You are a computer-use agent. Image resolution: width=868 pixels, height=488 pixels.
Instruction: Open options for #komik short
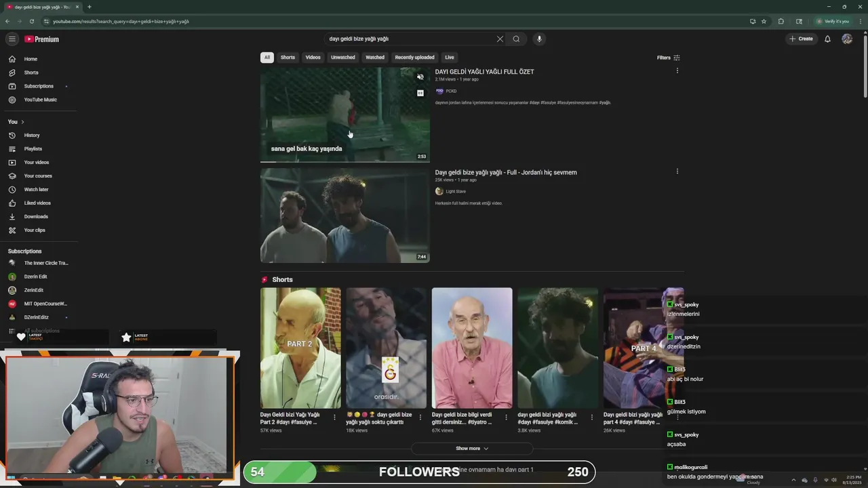point(591,418)
